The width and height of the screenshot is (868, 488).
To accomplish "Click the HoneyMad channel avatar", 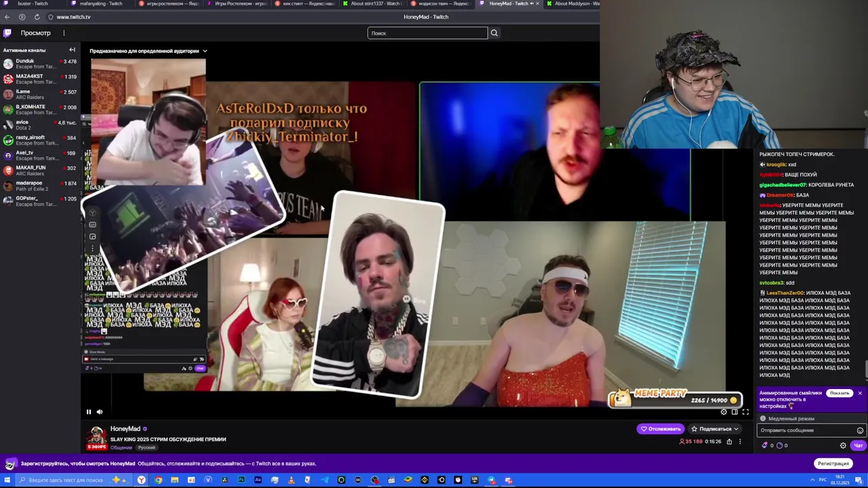I will pyautogui.click(x=97, y=436).
